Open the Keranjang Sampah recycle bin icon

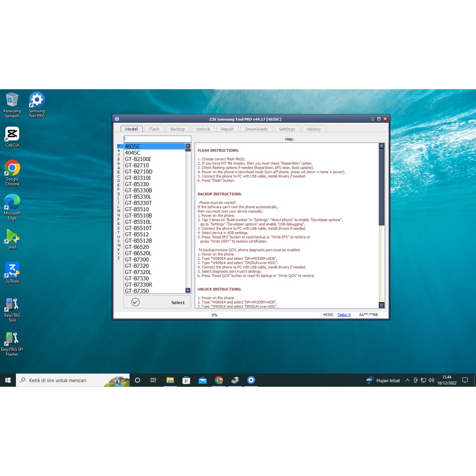coord(12,105)
